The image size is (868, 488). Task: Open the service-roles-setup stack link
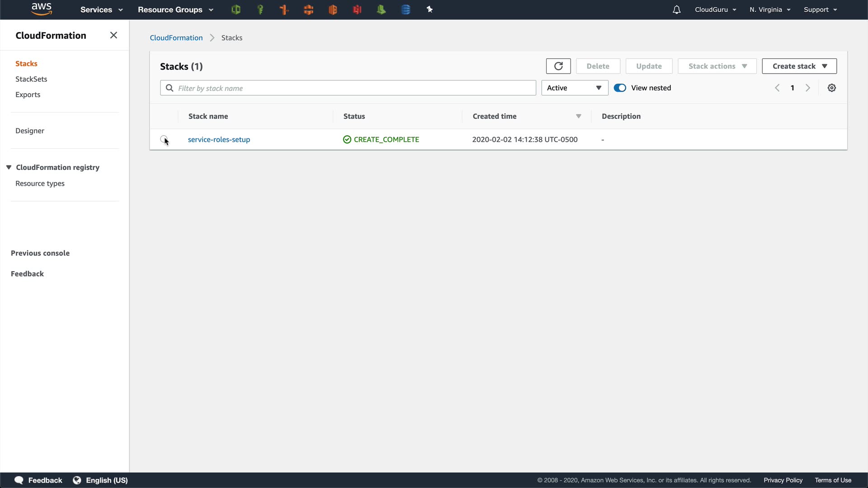(x=219, y=139)
